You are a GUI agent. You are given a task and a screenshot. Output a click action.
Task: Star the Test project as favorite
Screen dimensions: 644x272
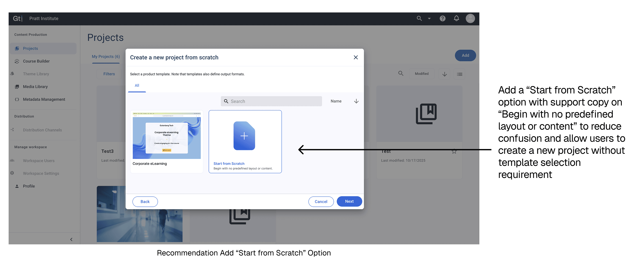[x=454, y=151]
